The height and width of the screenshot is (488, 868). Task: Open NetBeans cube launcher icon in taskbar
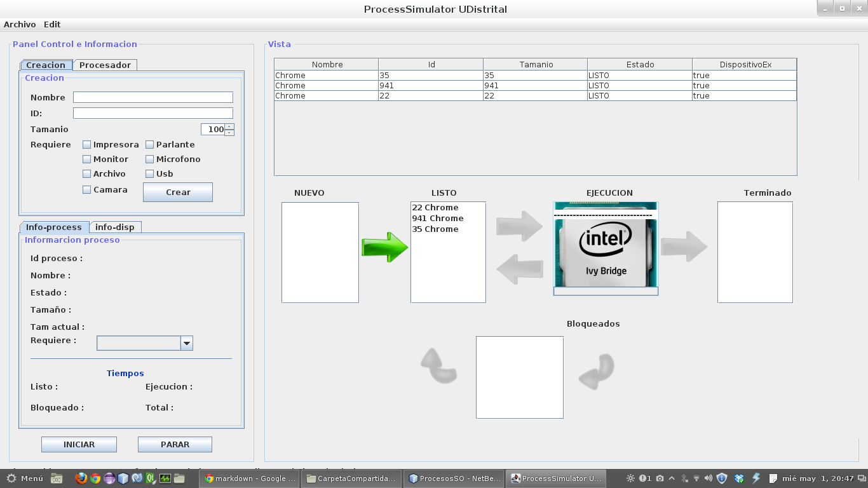pos(123,478)
